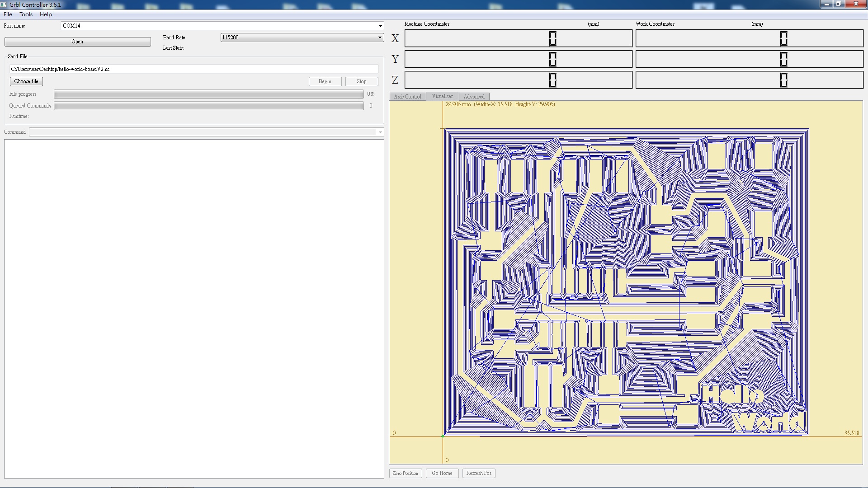868x488 pixels.
Task: Open the Advanced settings tab
Action: coord(475,96)
